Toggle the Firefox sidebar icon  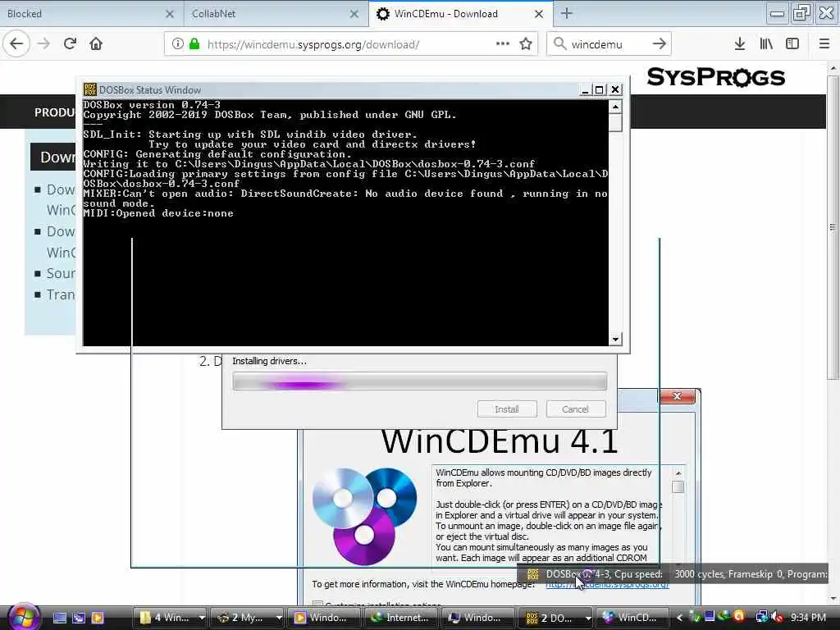[x=792, y=44]
